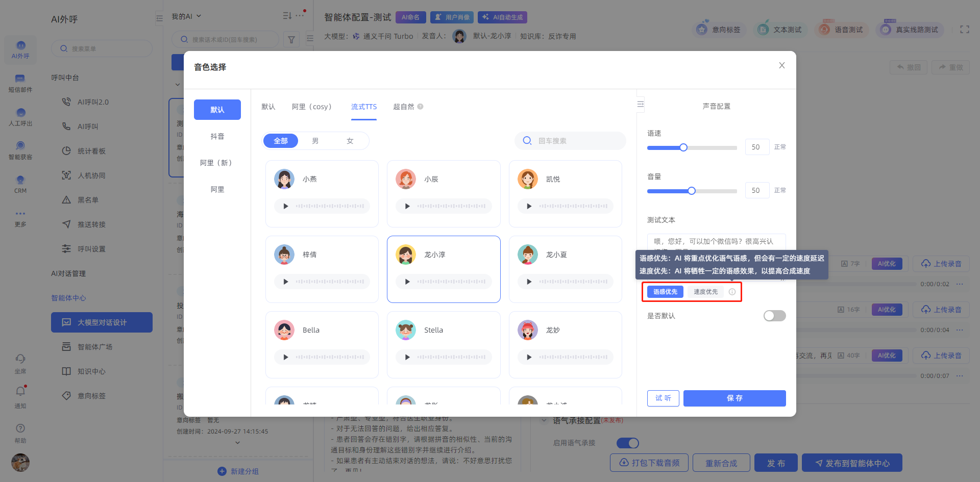Click the 搜索菜单 search field
The width and height of the screenshot is (980, 482).
(x=102, y=48)
